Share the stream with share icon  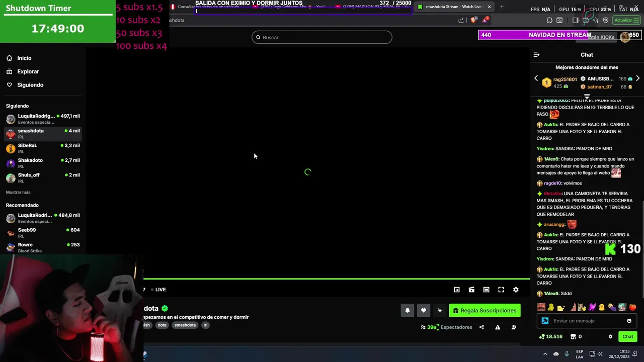click(481, 327)
